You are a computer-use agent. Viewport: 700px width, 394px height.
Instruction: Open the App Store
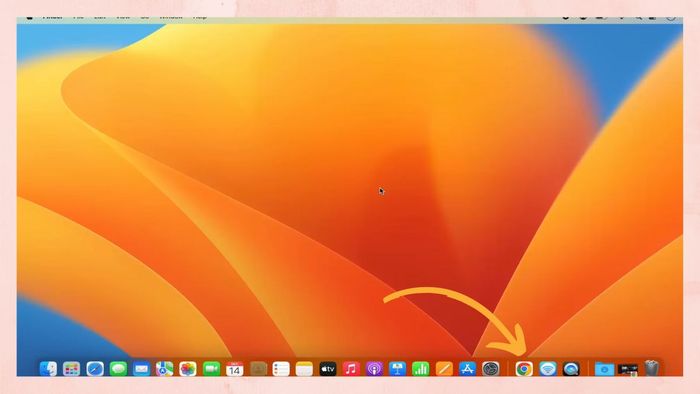[x=467, y=369]
